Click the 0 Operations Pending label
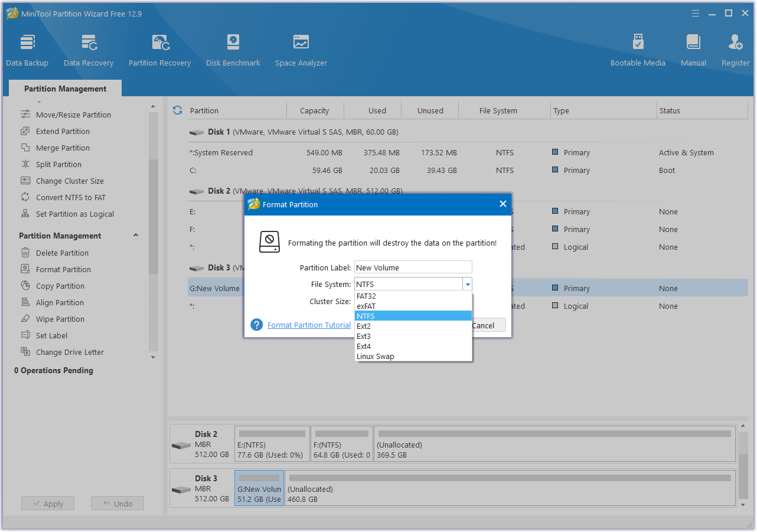 tap(54, 370)
